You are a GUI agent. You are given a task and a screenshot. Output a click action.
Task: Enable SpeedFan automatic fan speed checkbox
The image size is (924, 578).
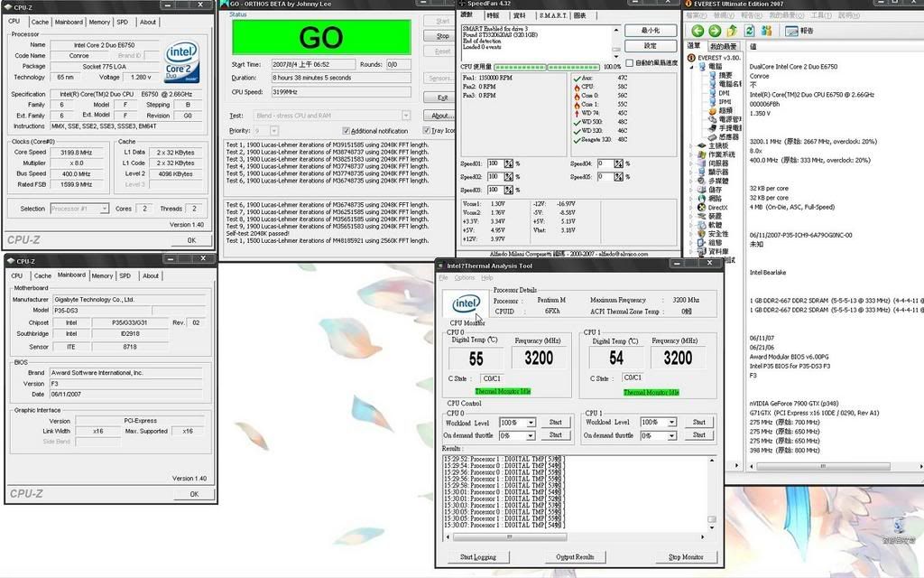pos(630,63)
